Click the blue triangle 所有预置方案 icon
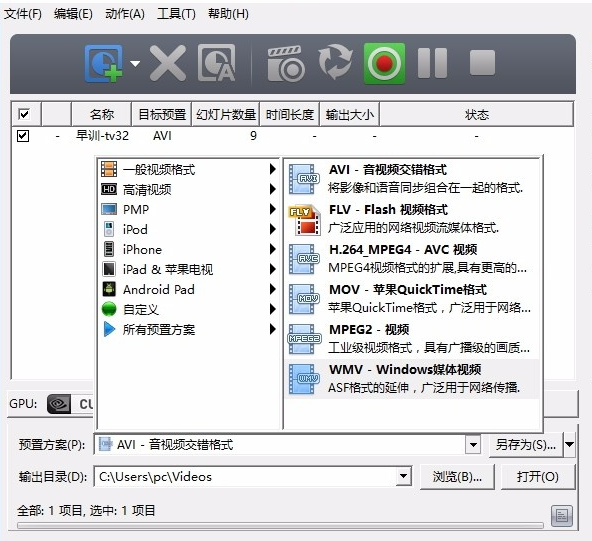This screenshot has height=541, width=592. [x=109, y=329]
